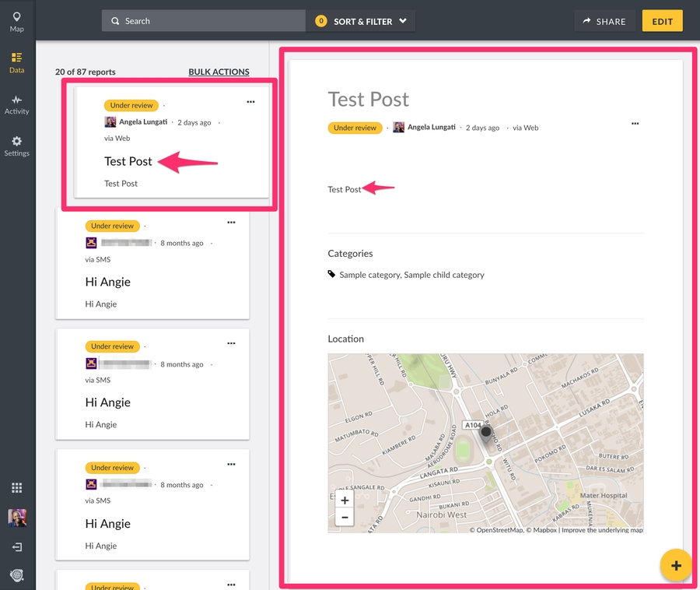Open the Map view in sidebar
The image size is (700, 590).
pos(17,22)
